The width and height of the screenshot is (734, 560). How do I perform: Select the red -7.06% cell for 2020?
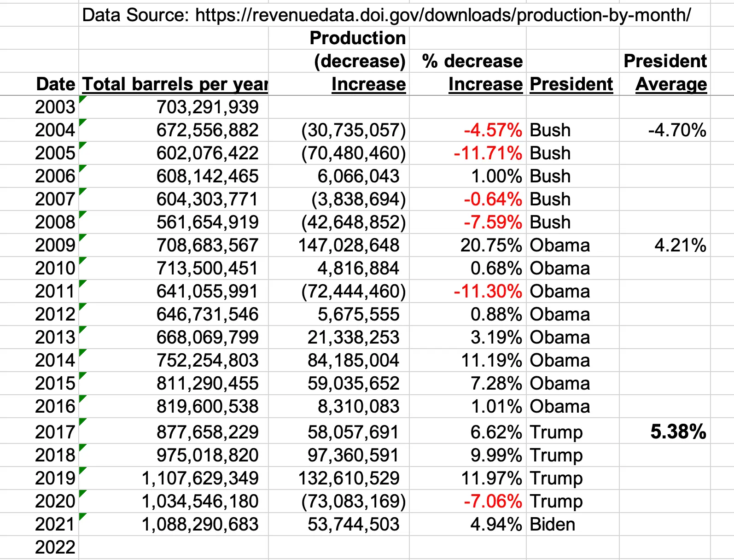493,502
